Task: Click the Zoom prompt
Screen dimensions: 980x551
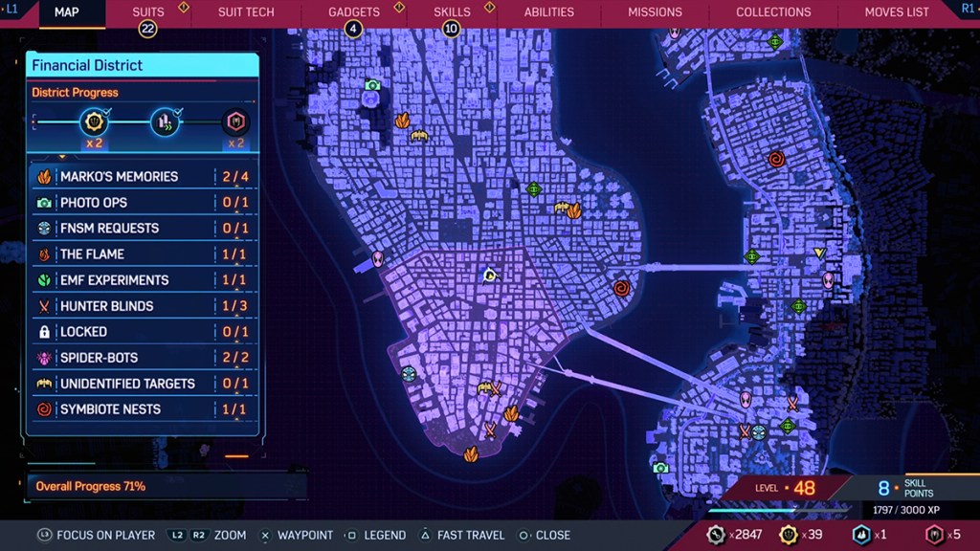Action: [207, 536]
